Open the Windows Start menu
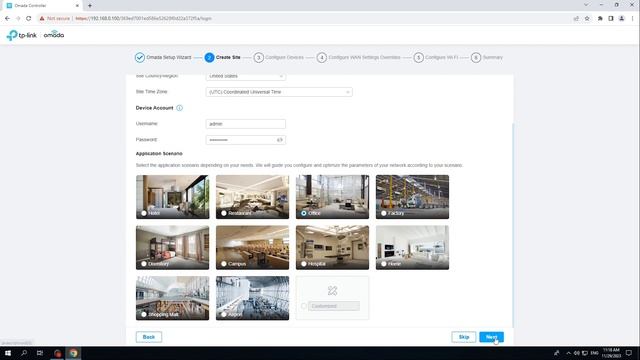The width and height of the screenshot is (640, 360). pos(8,353)
